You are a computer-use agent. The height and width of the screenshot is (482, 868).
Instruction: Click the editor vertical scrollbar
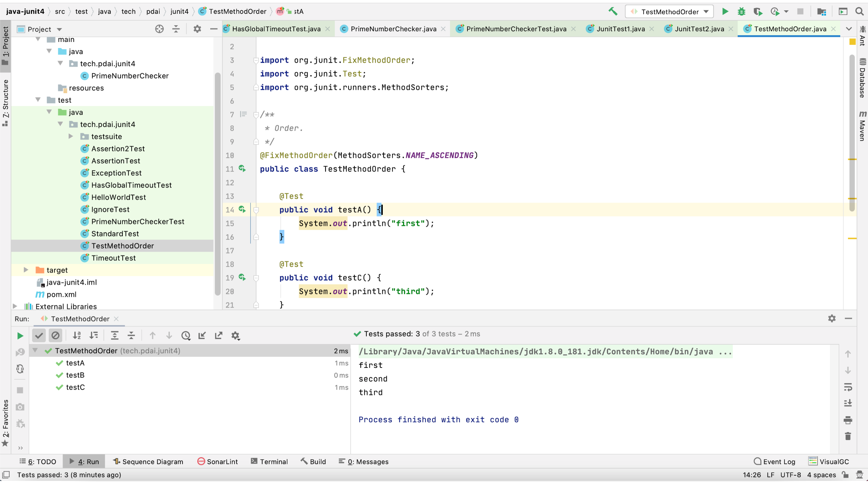click(x=852, y=133)
